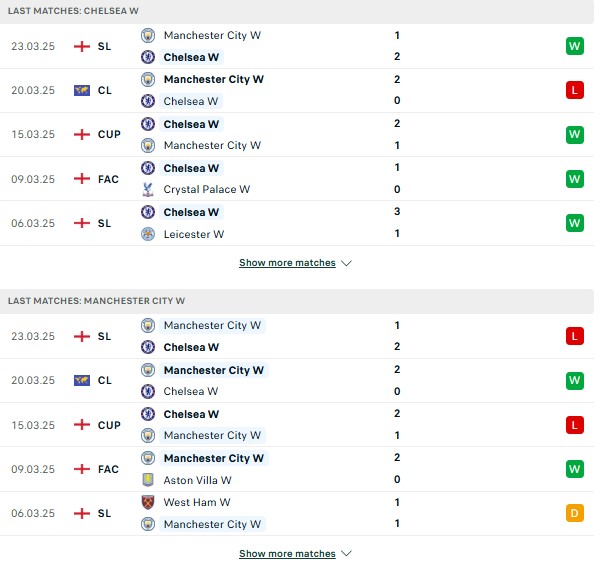
Task: Open the 06.03.25 West Ham W match row
Action: 297,513
